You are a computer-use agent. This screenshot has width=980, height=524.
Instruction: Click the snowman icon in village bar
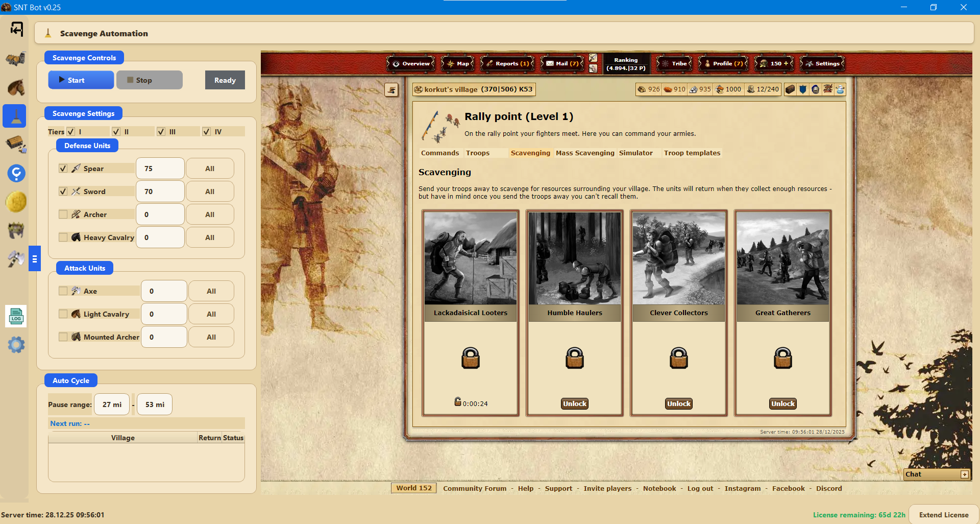point(840,89)
